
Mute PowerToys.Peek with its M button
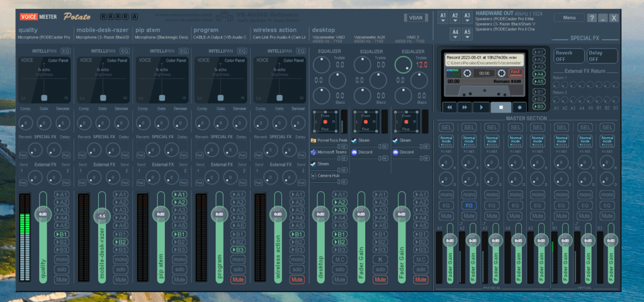point(344,146)
